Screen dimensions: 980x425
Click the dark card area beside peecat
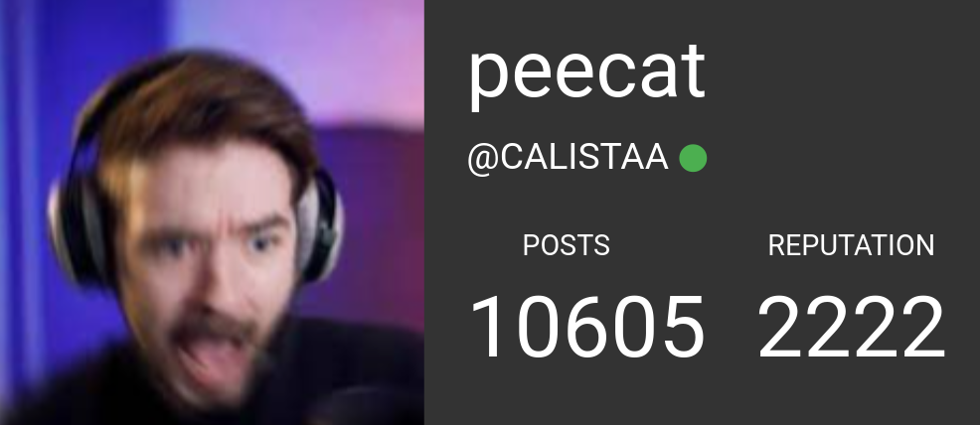point(844,74)
